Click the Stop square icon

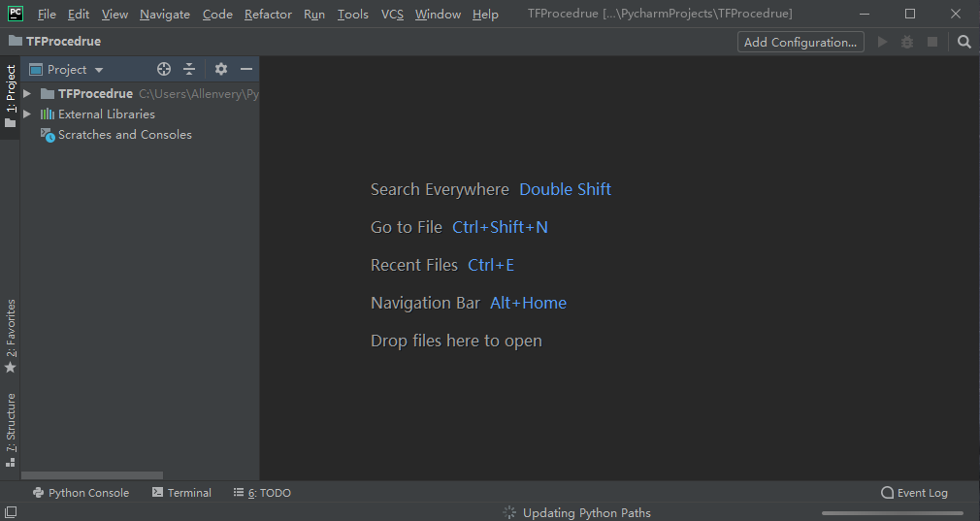[x=931, y=42]
